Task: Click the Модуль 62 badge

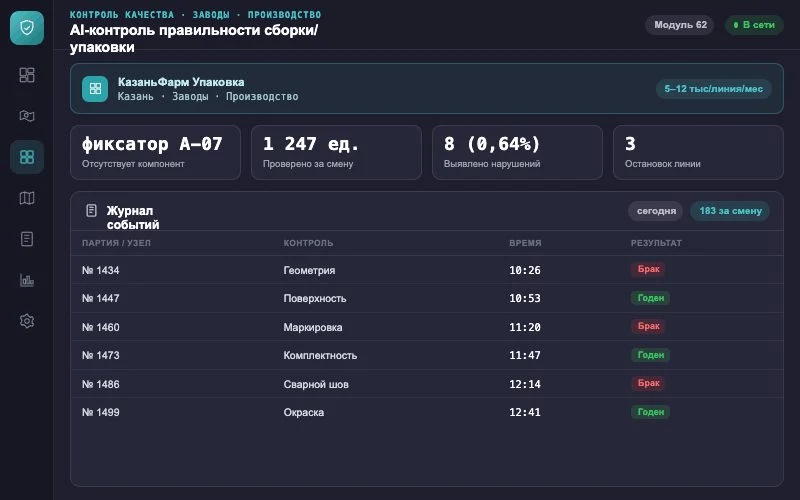Action: point(680,24)
